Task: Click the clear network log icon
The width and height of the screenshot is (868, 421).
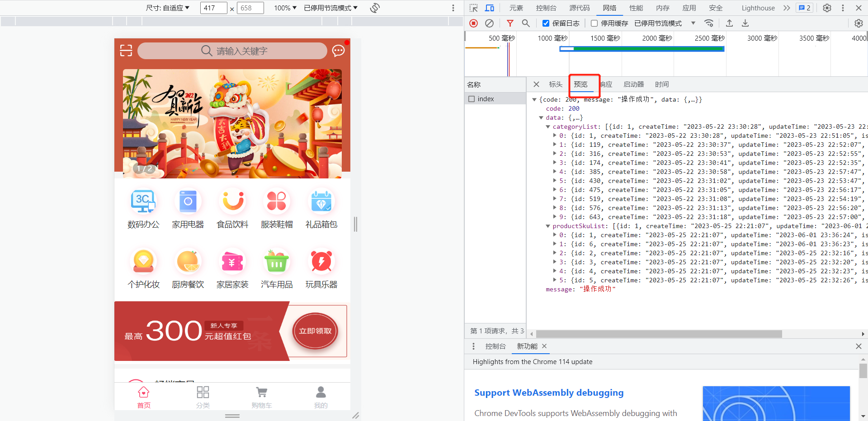Action: pos(489,23)
